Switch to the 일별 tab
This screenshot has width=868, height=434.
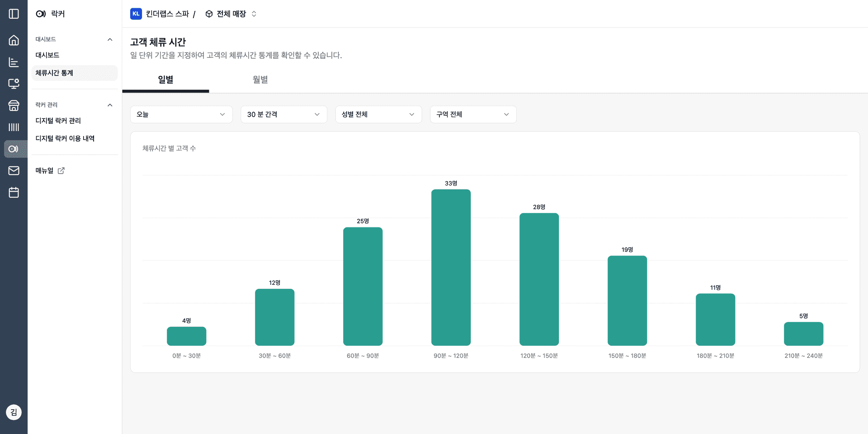(165, 80)
